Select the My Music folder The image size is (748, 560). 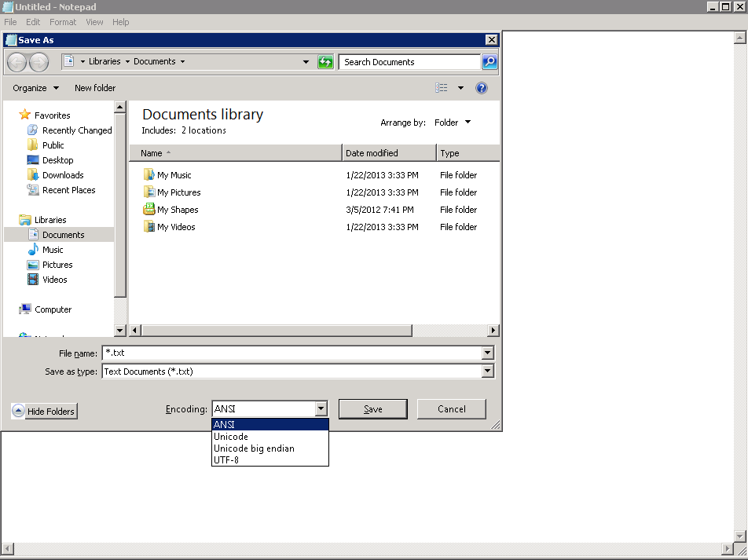[x=174, y=175]
